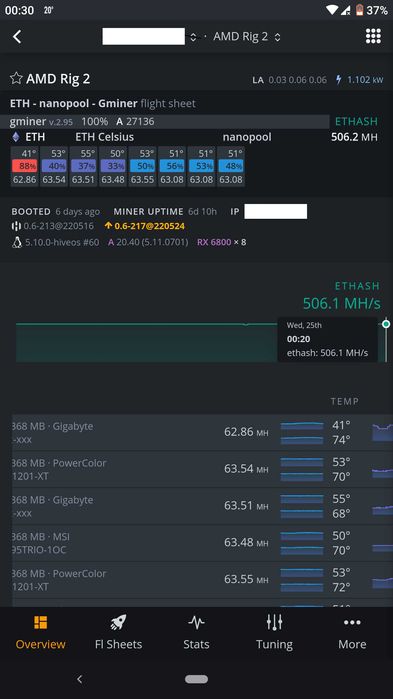Tap the Wi-Fi icon in status bar

tap(332, 10)
